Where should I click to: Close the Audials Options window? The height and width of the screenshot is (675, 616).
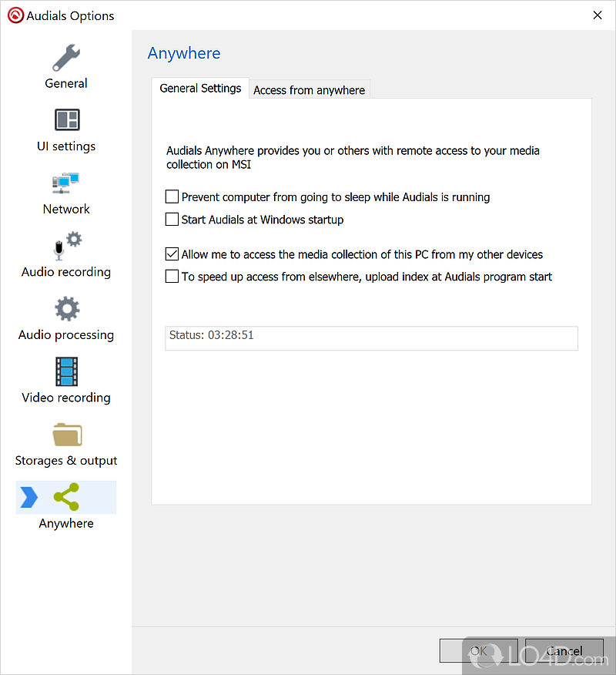click(597, 15)
